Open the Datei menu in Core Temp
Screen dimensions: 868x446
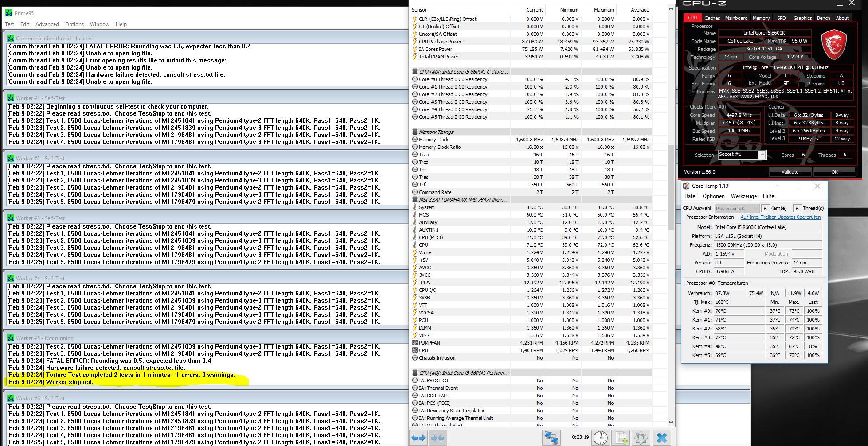(690, 196)
